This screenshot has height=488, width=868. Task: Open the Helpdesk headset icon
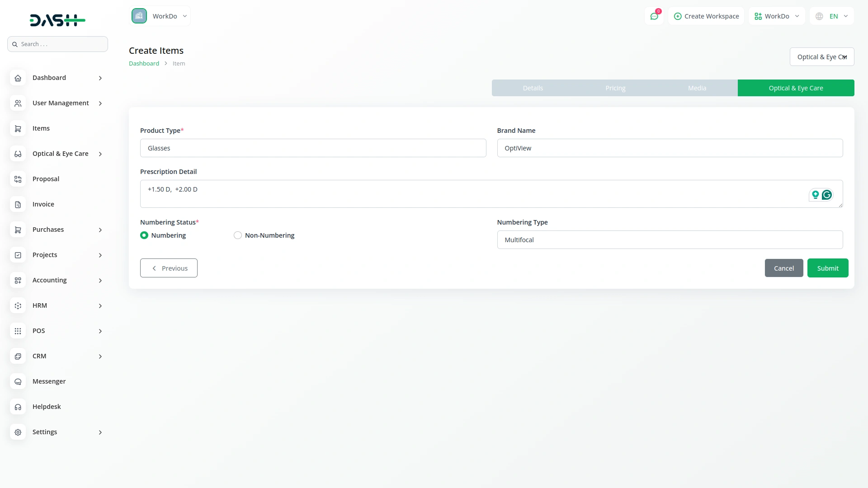tap(18, 407)
